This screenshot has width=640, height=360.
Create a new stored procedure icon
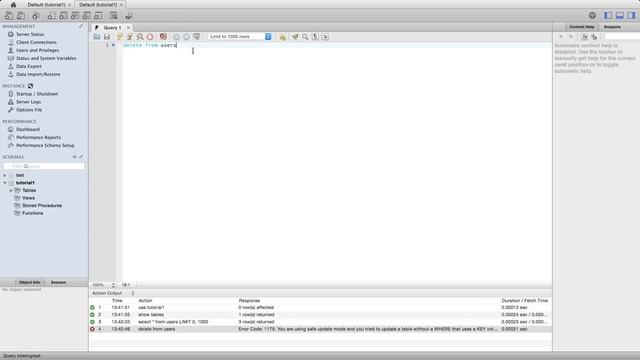click(87, 16)
